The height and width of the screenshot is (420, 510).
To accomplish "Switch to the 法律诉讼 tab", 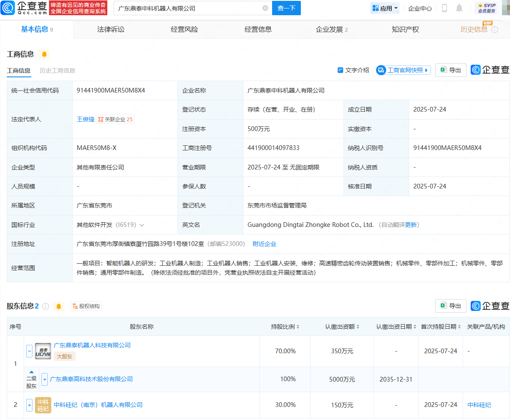I will pyautogui.click(x=111, y=30).
